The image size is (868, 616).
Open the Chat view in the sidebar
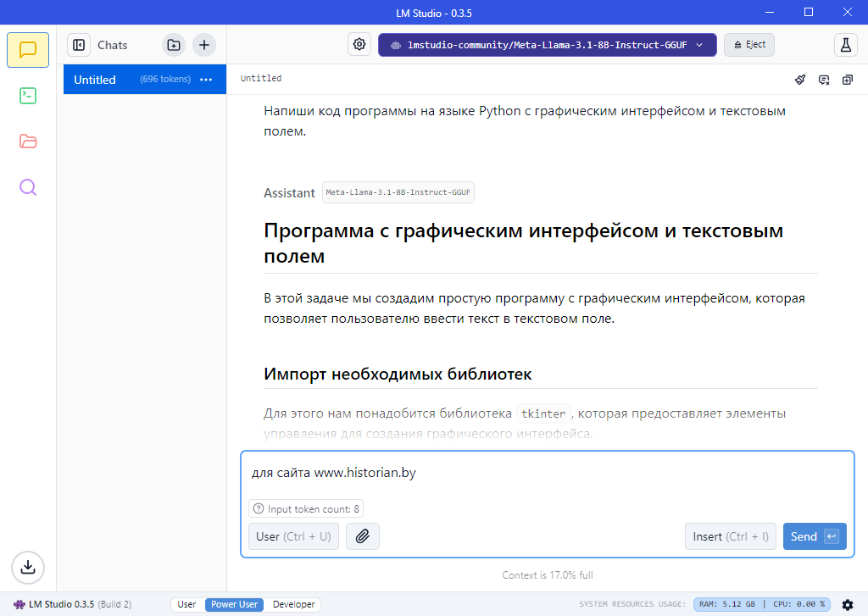[28, 50]
